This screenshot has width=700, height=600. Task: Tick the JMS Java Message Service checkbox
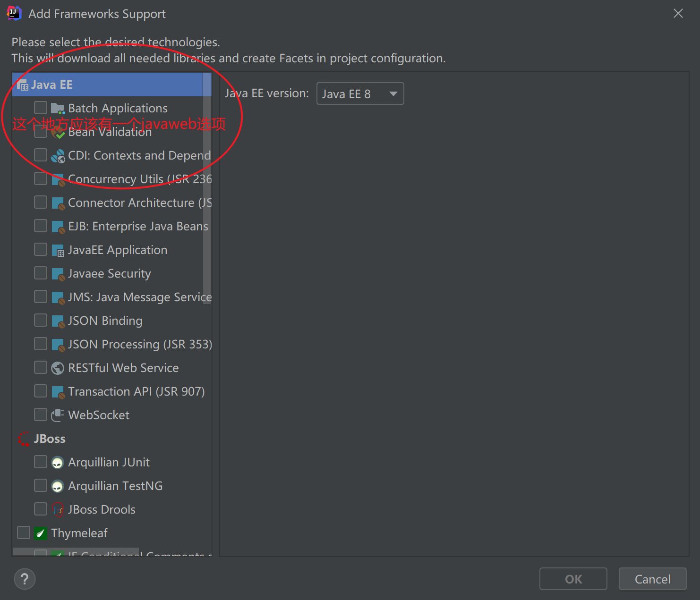[x=41, y=296]
